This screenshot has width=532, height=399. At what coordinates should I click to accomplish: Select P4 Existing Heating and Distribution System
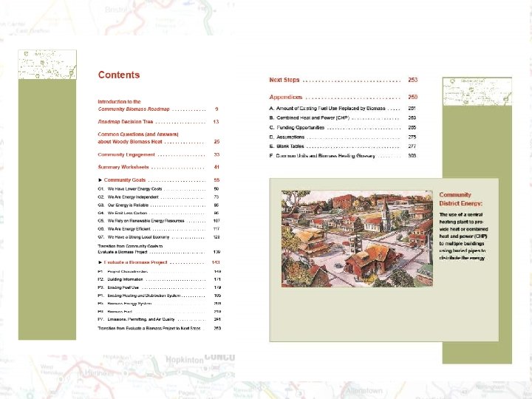[x=159, y=296]
